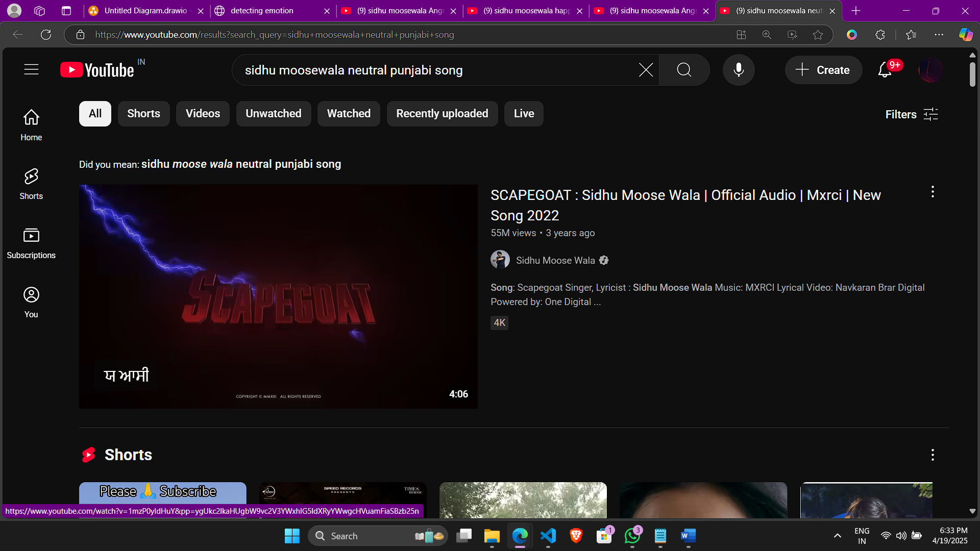
Task: Select the Recently uploaded filter chip
Action: point(442,113)
